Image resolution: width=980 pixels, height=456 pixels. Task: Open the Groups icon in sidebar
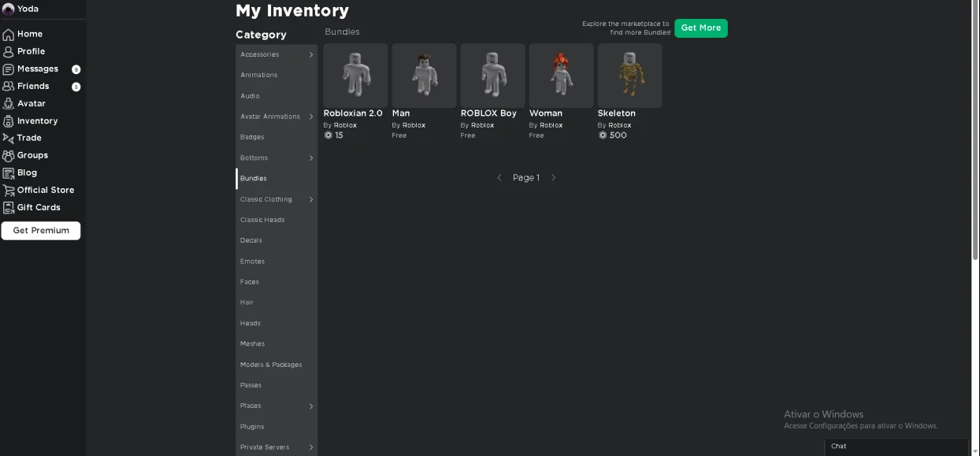[9, 156]
